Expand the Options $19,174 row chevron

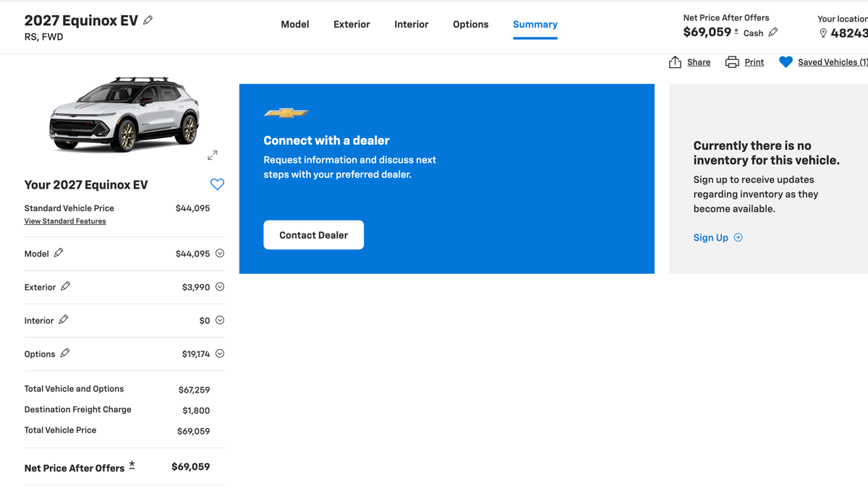(220, 354)
